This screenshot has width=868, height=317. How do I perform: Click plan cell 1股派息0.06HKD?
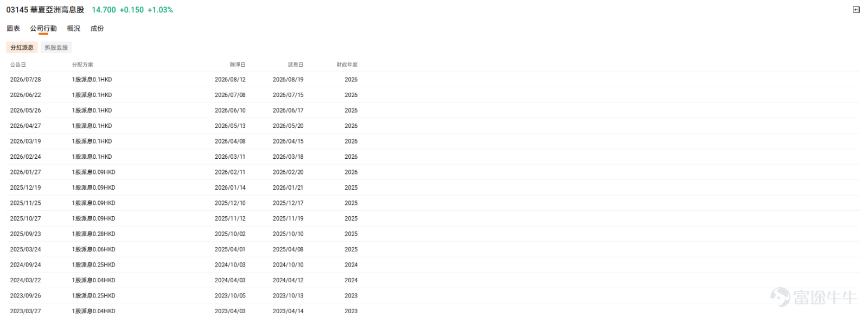click(94, 249)
